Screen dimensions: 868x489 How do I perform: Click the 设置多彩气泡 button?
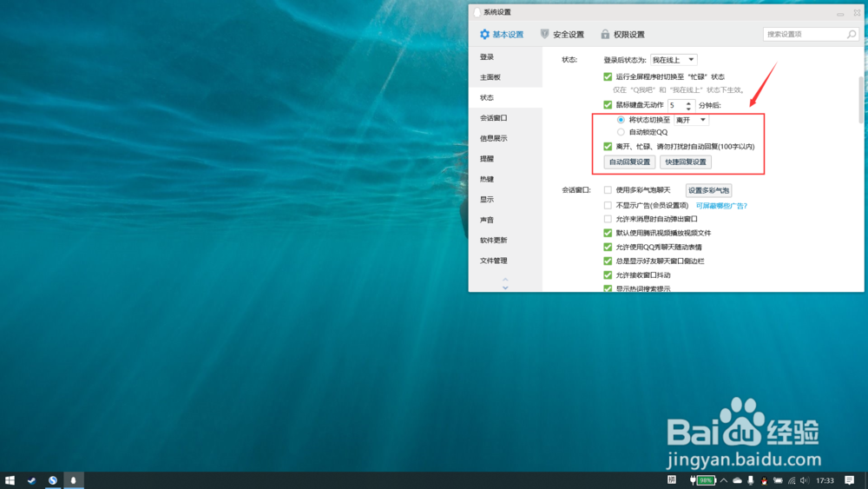point(708,190)
